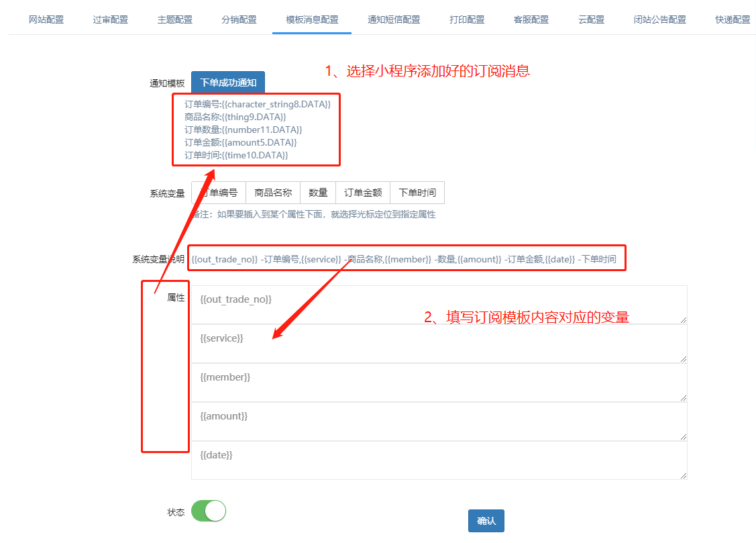
Task: Go to the 分销配置 tab
Action: pyautogui.click(x=239, y=19)
